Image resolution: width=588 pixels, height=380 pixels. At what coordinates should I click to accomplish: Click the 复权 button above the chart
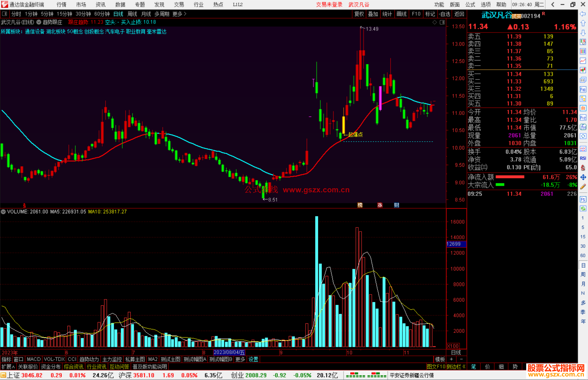coord(359,14)
